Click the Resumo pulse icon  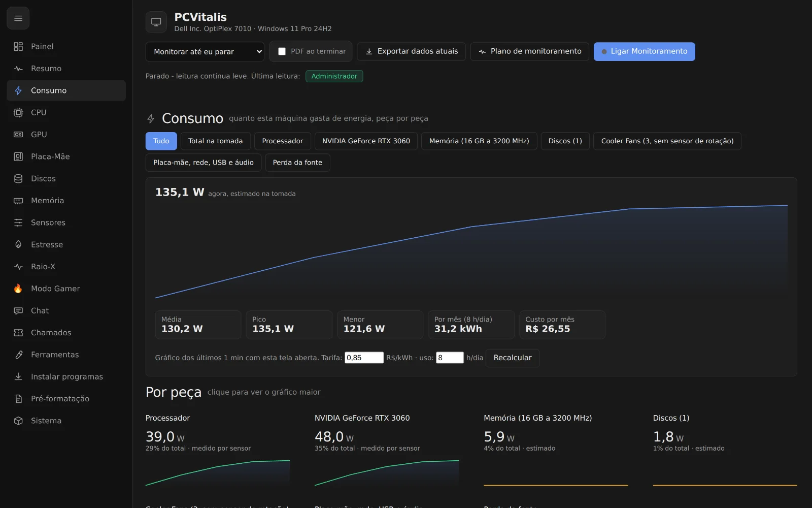[18, 69]
